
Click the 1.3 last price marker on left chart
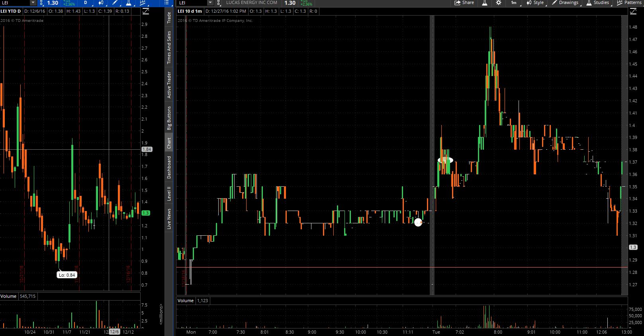click(145, 213)
